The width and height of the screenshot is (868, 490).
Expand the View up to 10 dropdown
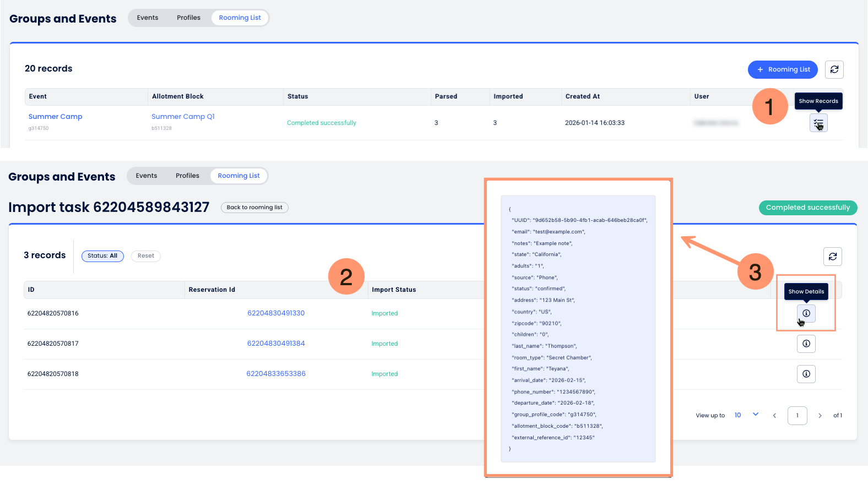[755, 415]
